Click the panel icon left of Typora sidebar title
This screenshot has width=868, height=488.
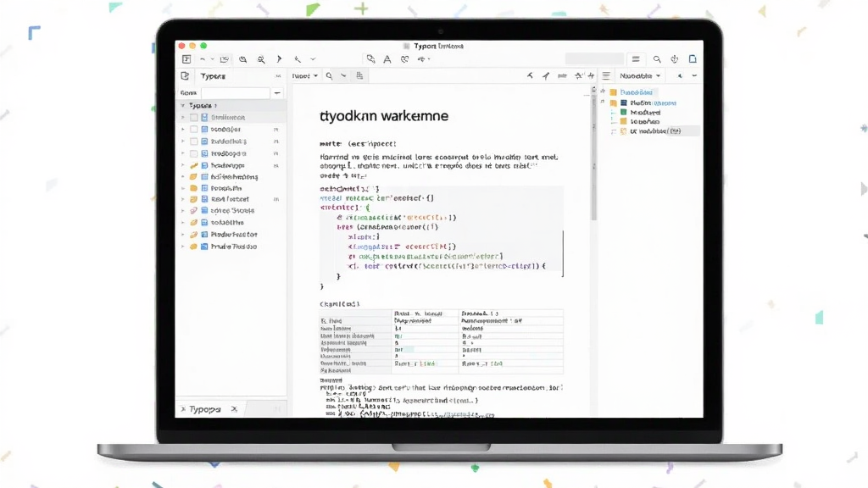pyautogui.click(x=185, y=75)
